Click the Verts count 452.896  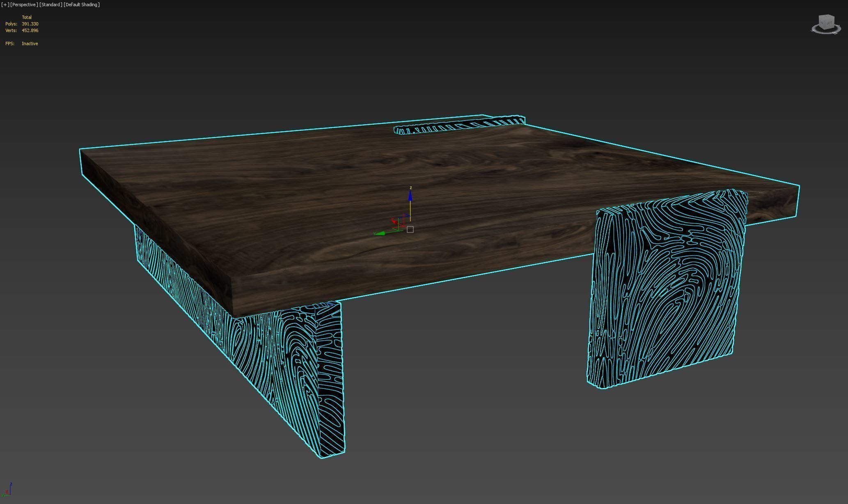[30, 30]
